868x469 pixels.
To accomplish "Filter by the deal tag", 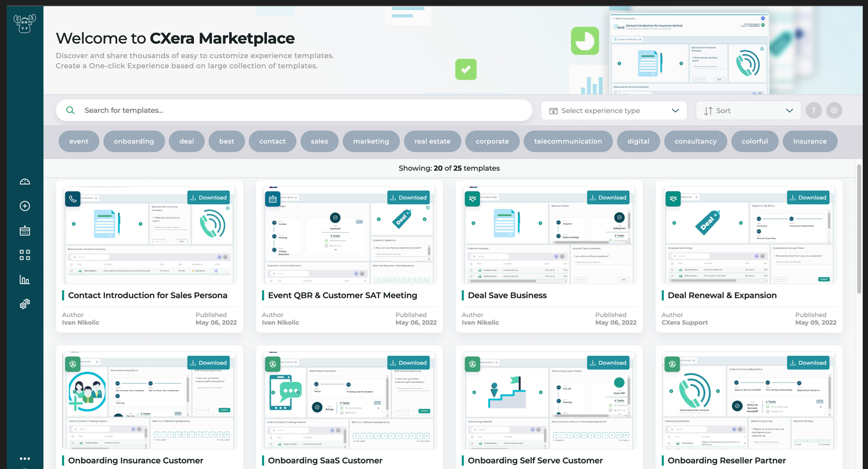I will (186, 142).
